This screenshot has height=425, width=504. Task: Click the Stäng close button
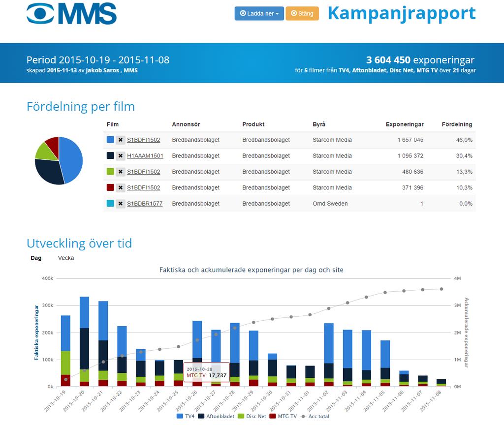[x=302, y=13]
